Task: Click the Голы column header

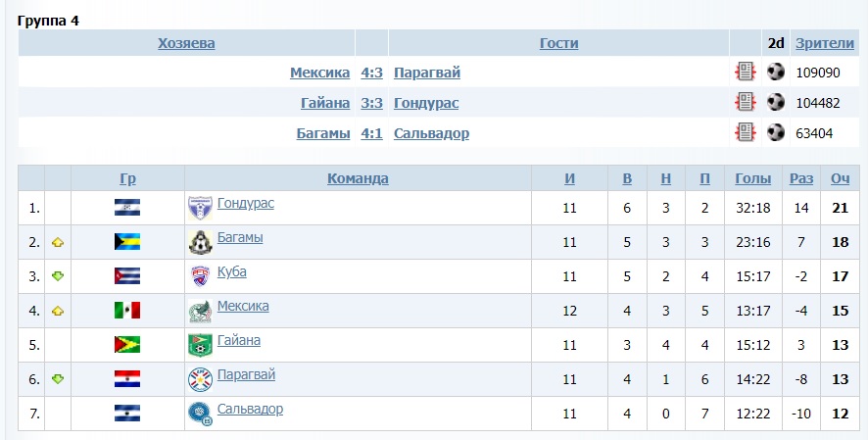Action: point(753,178)
